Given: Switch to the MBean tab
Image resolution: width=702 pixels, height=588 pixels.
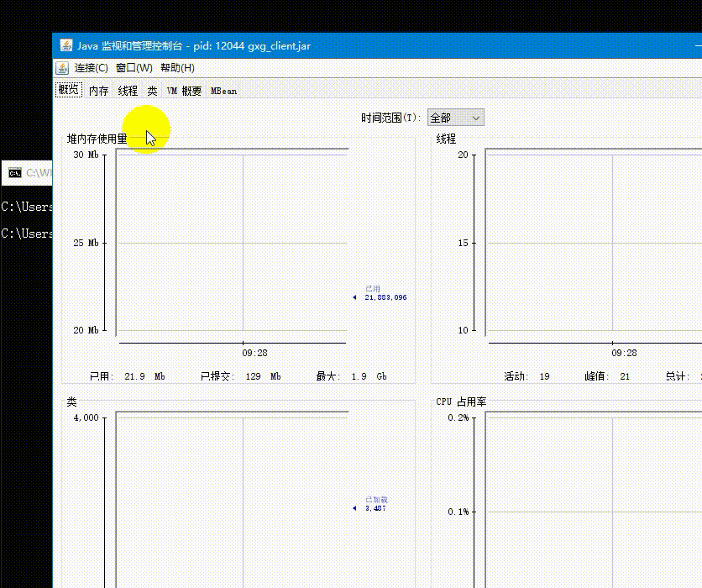Looking at the screenshot, I should click(x=223, y=90).
